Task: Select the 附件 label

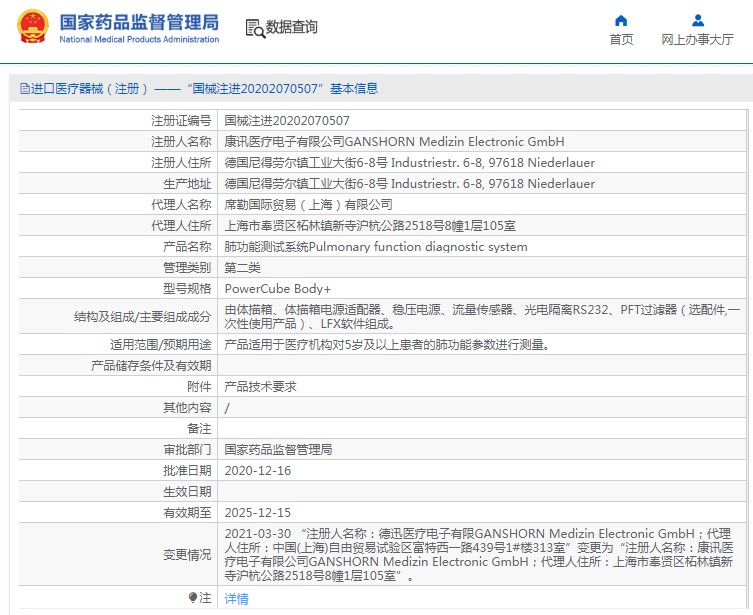Action: tap(199, 387)
